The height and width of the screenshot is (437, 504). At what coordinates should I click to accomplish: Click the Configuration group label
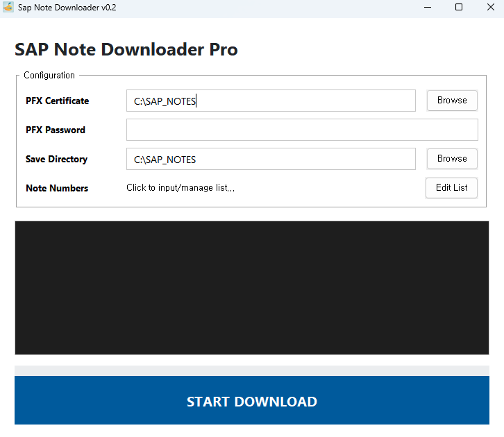(49, 75)
